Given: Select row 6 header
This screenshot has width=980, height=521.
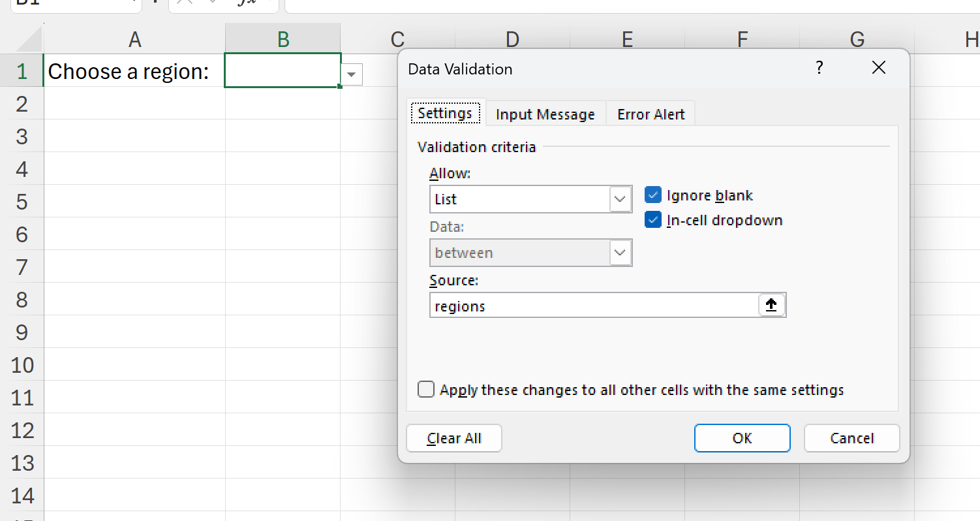Looking at the screenshot, I should (22, 234).
